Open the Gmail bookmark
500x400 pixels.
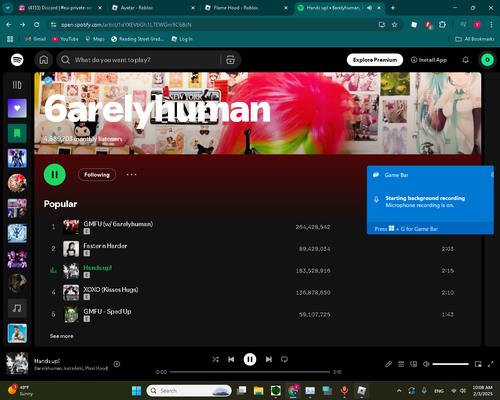point(35,39)
